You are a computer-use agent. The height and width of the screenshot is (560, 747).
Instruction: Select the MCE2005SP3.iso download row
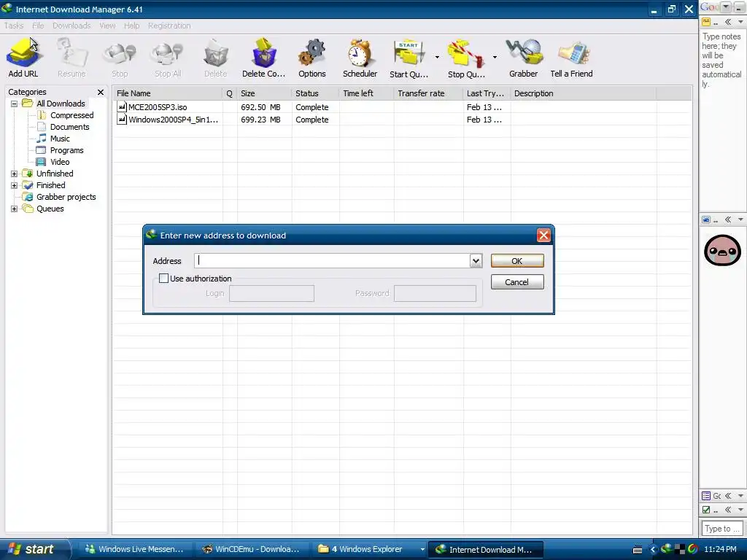click(403, 107)
